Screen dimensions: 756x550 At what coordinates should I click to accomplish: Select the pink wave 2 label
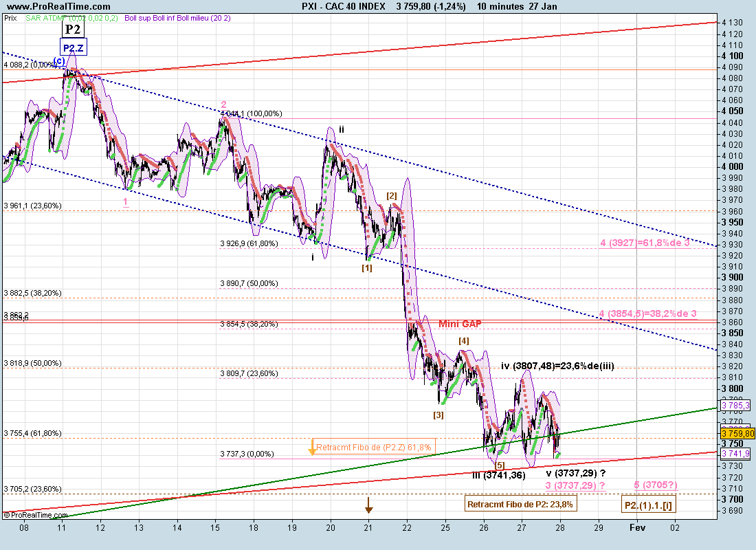[224, 104]
